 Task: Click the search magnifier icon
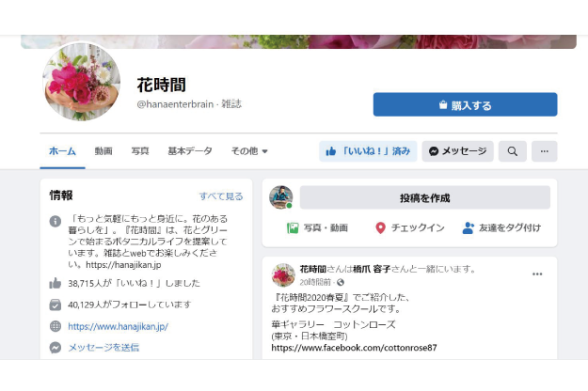[x=512, y=151]
